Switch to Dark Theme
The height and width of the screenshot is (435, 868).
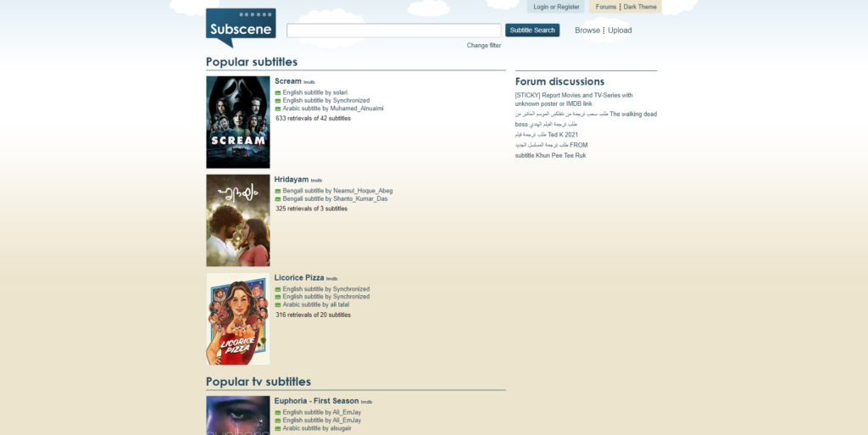(640, 7)
